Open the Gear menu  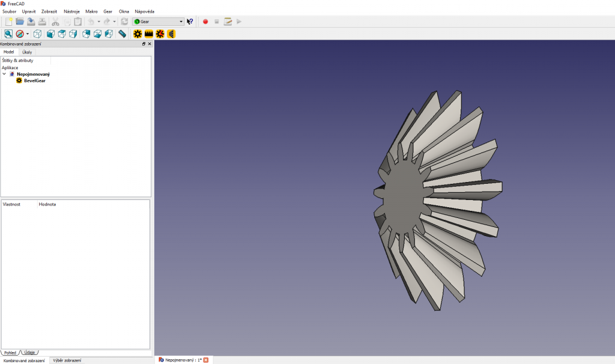pos(108,11)
